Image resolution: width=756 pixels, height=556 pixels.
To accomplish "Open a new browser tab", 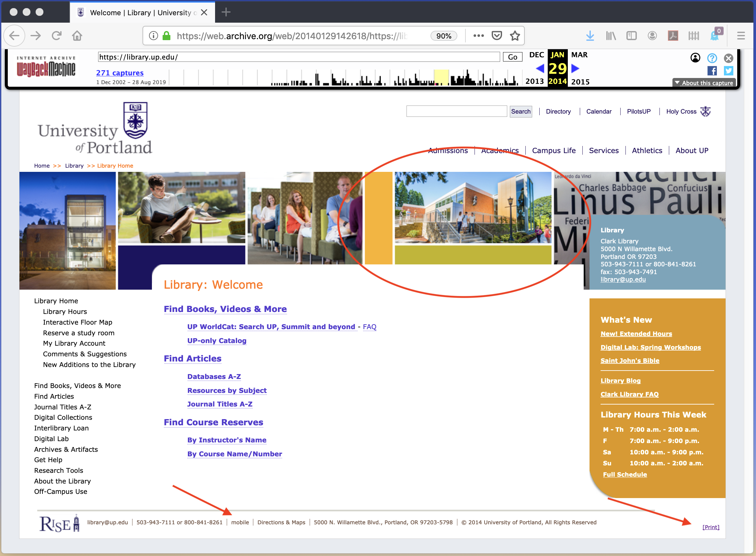I will [226, 12].
